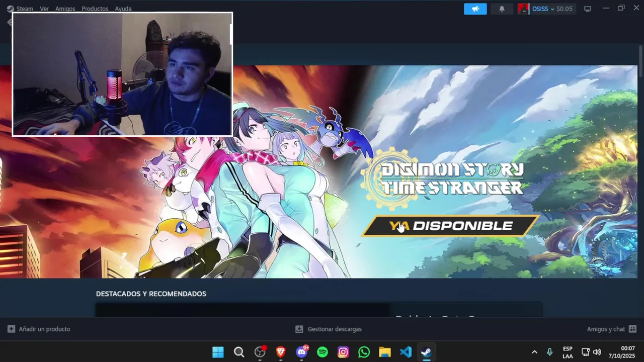Expand the hidden system tray icons
The height and width of the screenshot is (362, 644).
click(534, 352)
